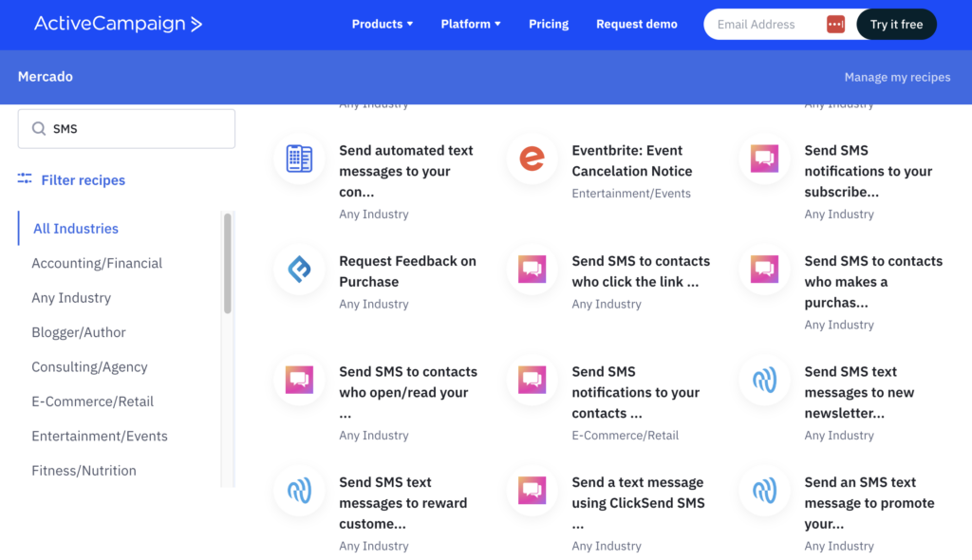
Task: Click icon for Send automated text messages recipe
Action: (299, 159)
